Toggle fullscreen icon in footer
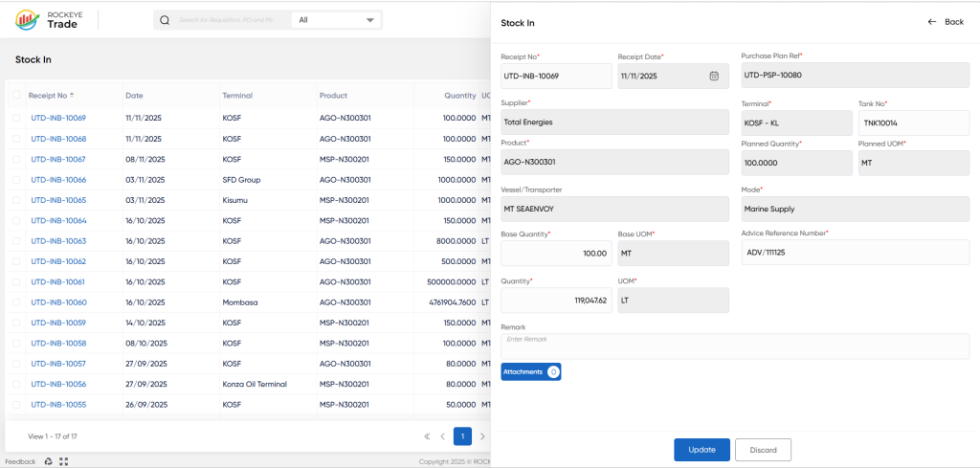Image resolution: width=980 pixels, height=468 pixels. click(x=63, y=461)
